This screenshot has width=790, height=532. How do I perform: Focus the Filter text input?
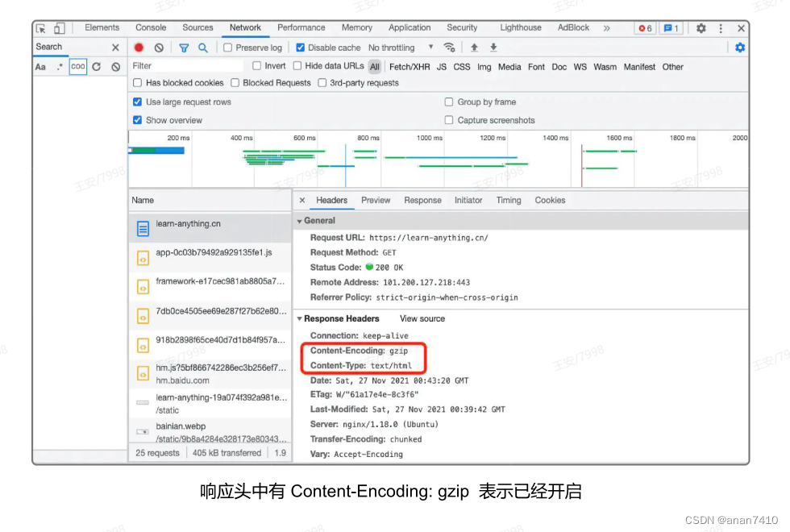pos(186,65)
